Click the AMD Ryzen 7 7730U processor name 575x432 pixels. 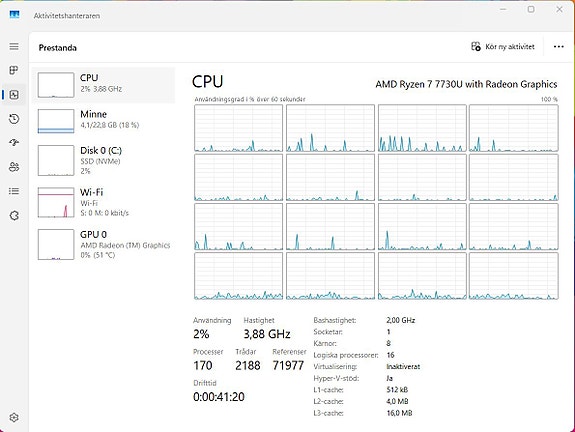tap(466, 84)
